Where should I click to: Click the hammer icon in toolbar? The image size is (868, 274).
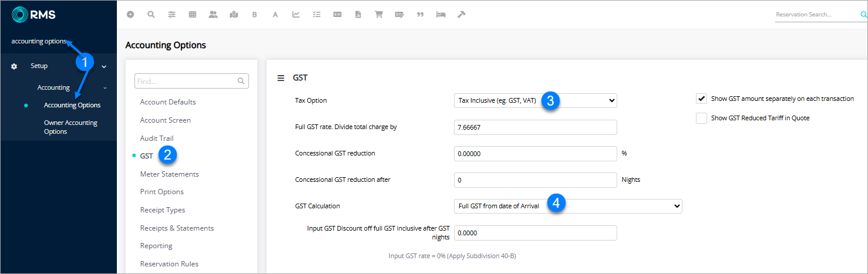[462, 15]
